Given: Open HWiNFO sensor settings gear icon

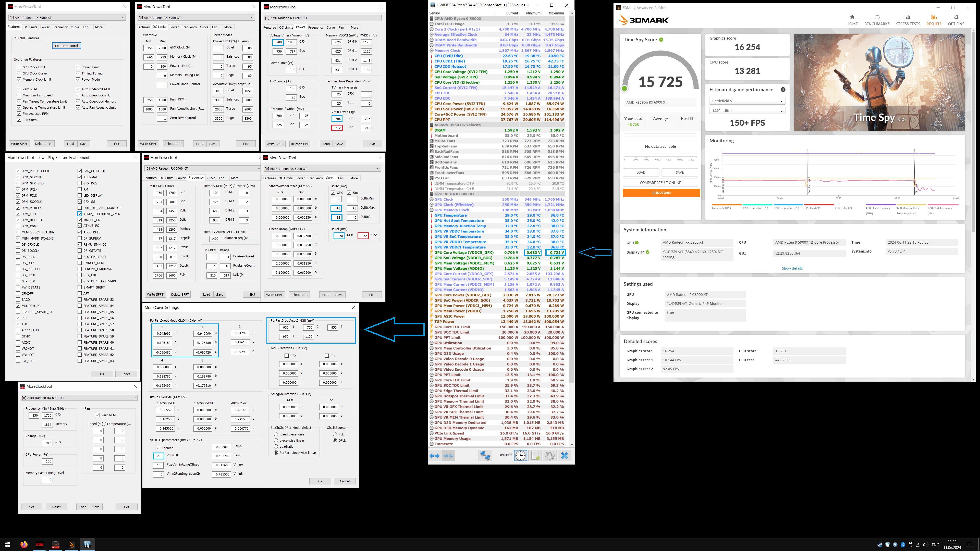Looking at the screenshot, I should pos(549,456).
